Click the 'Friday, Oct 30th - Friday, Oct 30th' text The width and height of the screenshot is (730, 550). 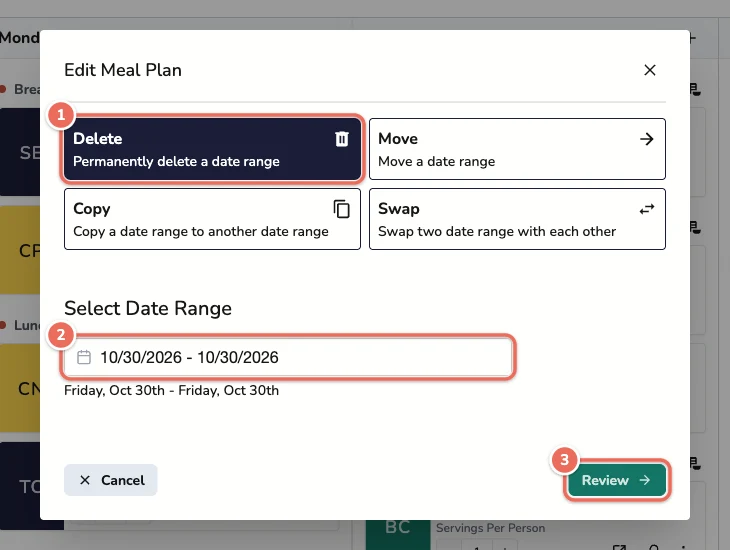171,390
